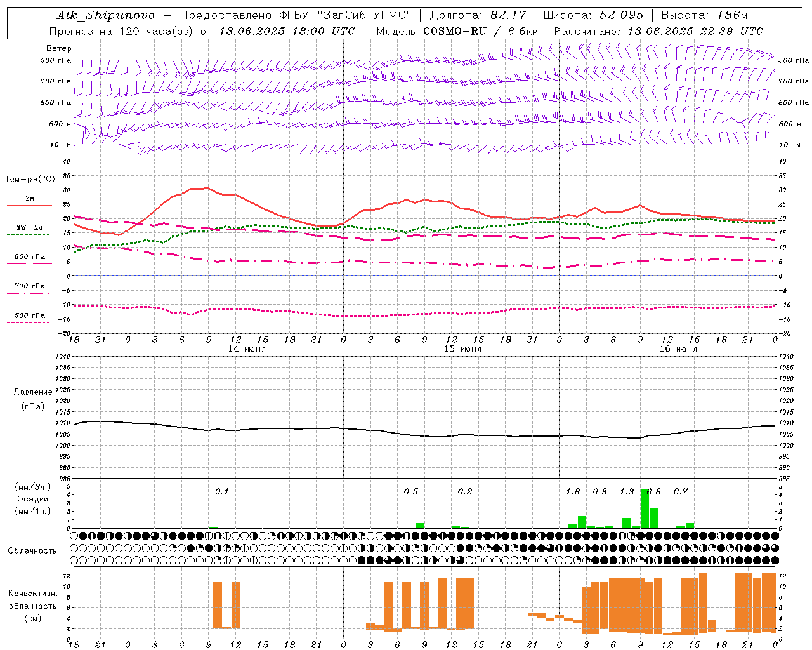Click 'Прогноз на 120 часа(ов)' forecast length text
This screenshot has width=812, height=650.
(x=122, y=31)
